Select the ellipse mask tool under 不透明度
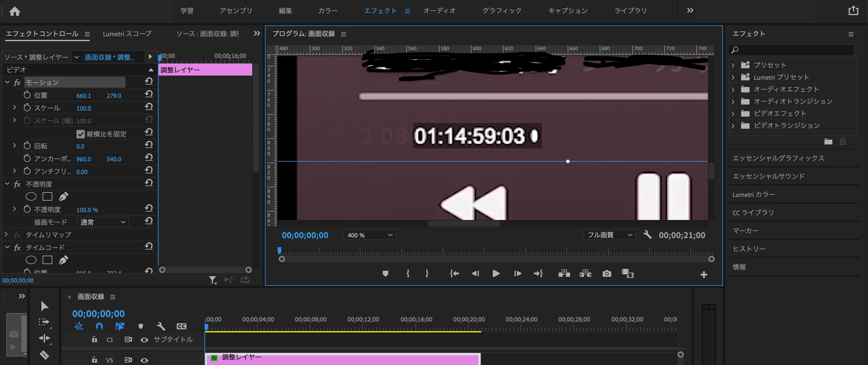 coord(31,196)
